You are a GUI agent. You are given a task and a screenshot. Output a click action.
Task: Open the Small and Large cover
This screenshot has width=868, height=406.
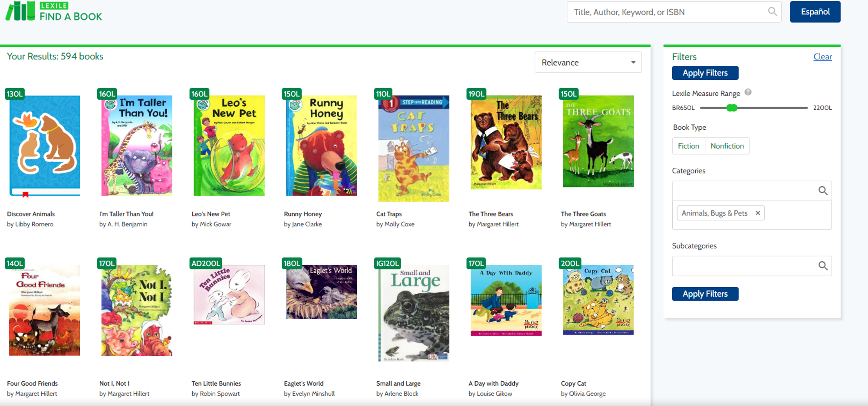(x=414, y=313)
